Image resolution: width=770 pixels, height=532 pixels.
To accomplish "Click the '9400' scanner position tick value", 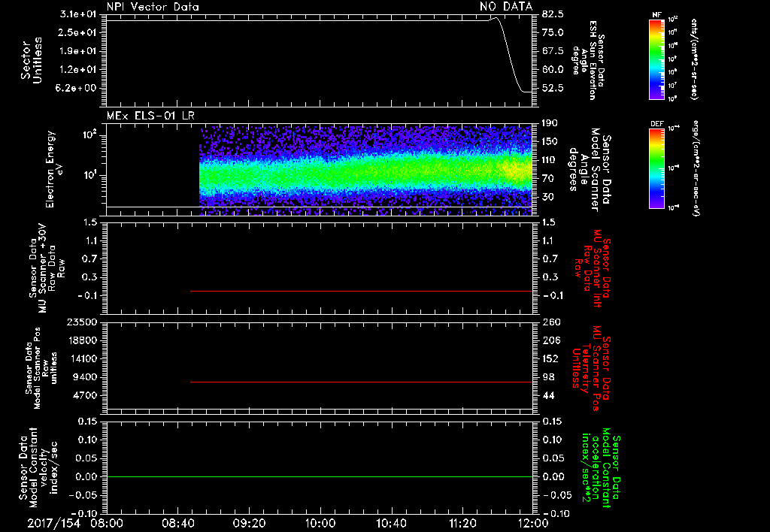I will [x=85, y=377].
